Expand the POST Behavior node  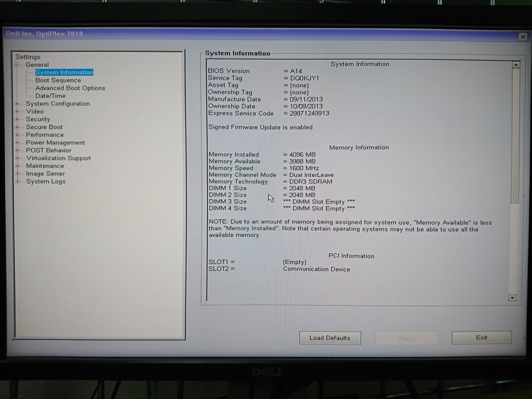(x=17, y=150)
